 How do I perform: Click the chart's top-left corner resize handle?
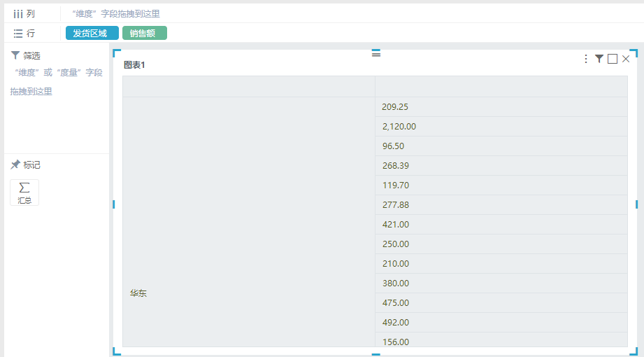(x=117, y=53)
